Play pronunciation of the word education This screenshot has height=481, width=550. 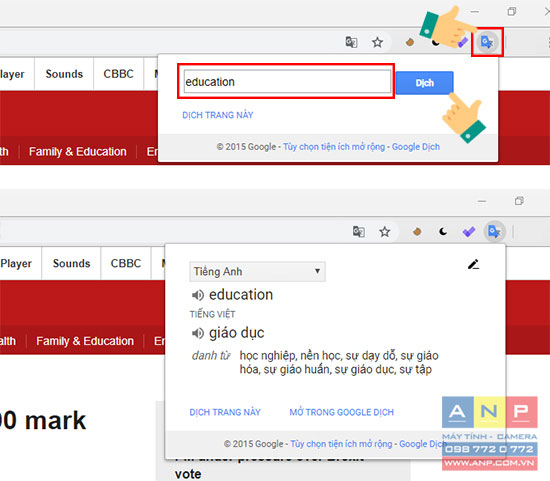(x=197, y=295)
